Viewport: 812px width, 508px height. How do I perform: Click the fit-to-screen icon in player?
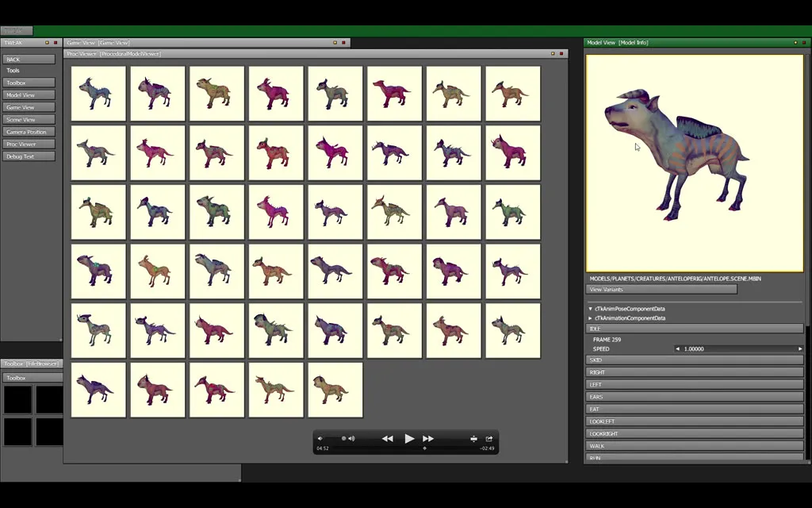(x=473, y=438)
